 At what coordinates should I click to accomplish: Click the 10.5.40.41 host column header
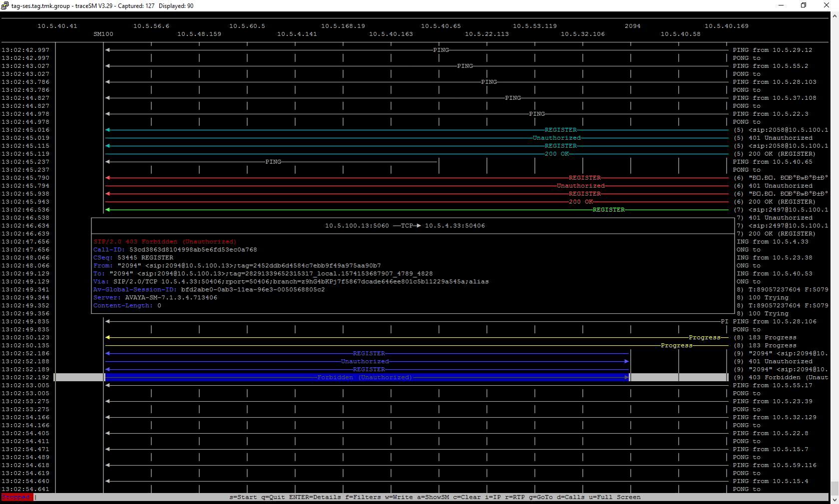coord(57,26)
